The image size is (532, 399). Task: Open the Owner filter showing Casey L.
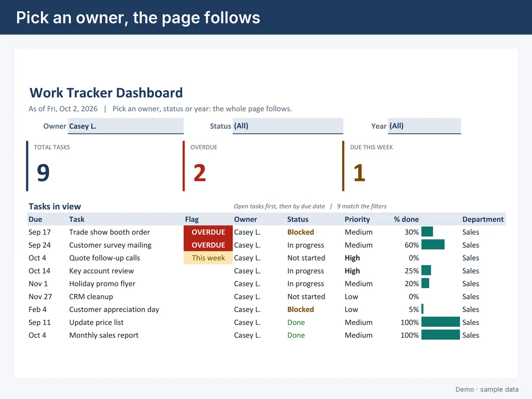point(125,126)
